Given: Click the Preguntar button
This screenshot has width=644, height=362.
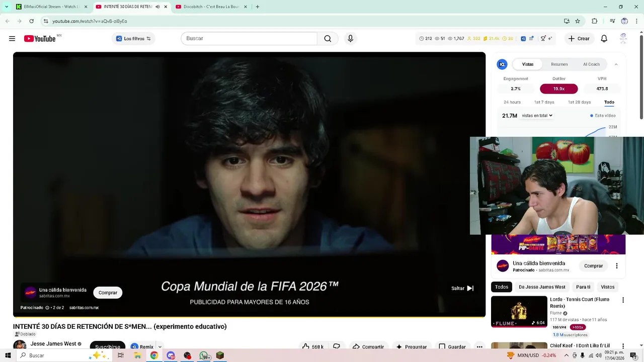Looking at the screenshot, I should coord(411,346).
